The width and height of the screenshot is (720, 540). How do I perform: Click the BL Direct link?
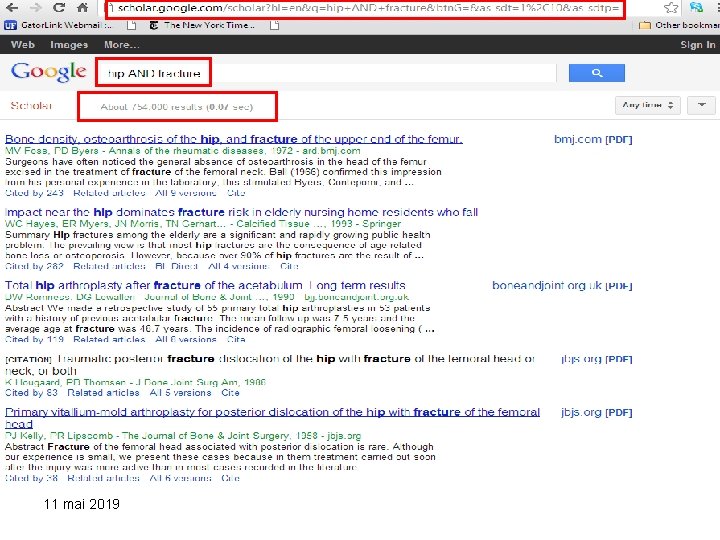pyautogui.click(x=177, y=266)
